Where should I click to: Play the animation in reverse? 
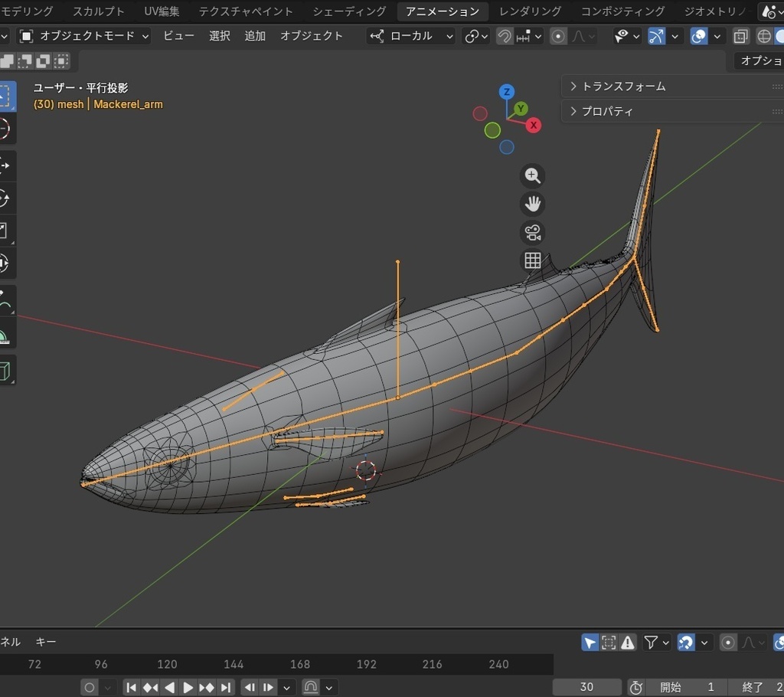[x=169, y=687]
